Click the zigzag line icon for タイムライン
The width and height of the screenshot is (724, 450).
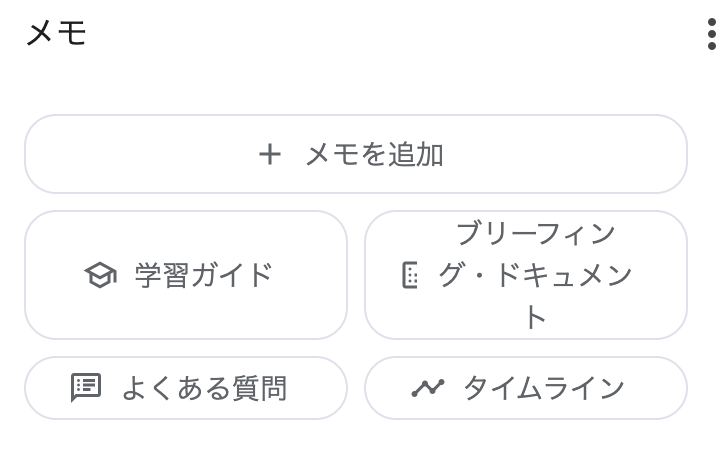(428, 388)
